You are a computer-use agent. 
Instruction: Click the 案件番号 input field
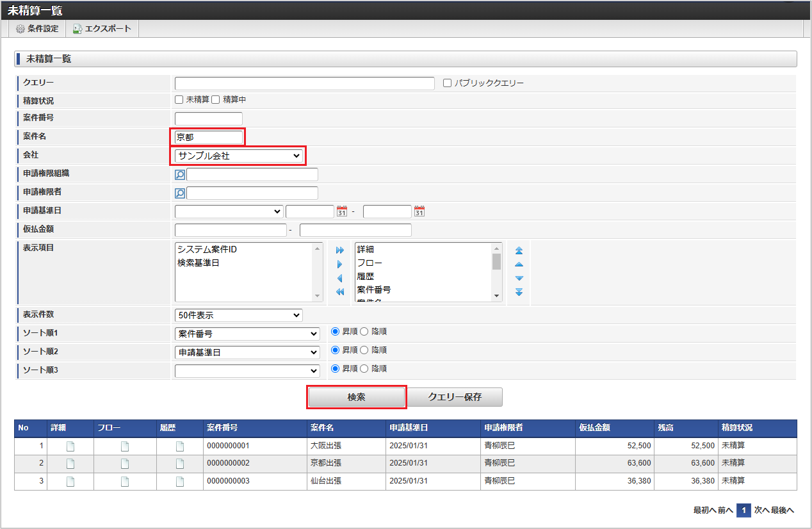(x=209, y=118)
